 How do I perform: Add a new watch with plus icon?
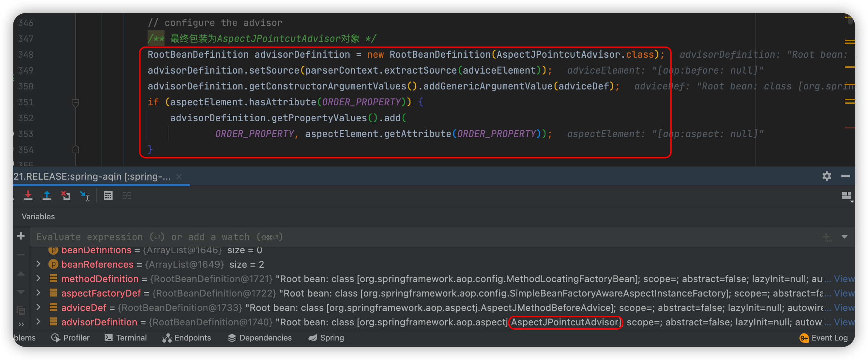point(21,236)
